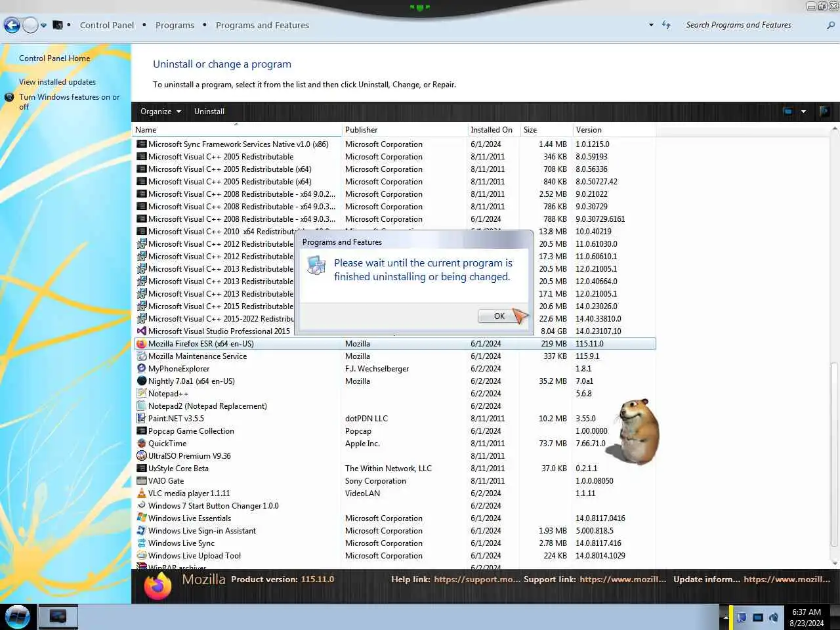This screenshot has width=840, height=630.
Task: Show hidden tray icons arrow
Action: pyautogui.click(x=726, y=618)
